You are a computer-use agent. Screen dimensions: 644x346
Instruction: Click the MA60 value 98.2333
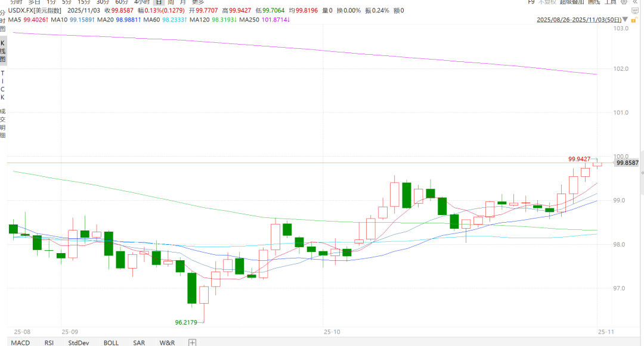click(x=175, y=20)
